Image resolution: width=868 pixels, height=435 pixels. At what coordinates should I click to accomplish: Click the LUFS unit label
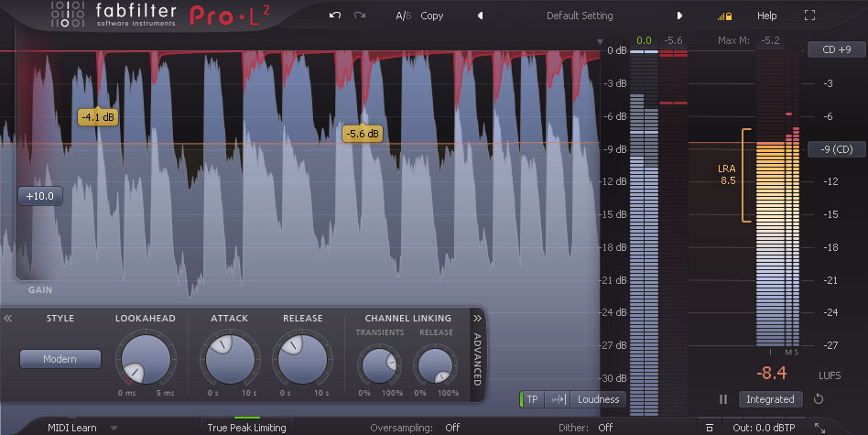point(830,375)
